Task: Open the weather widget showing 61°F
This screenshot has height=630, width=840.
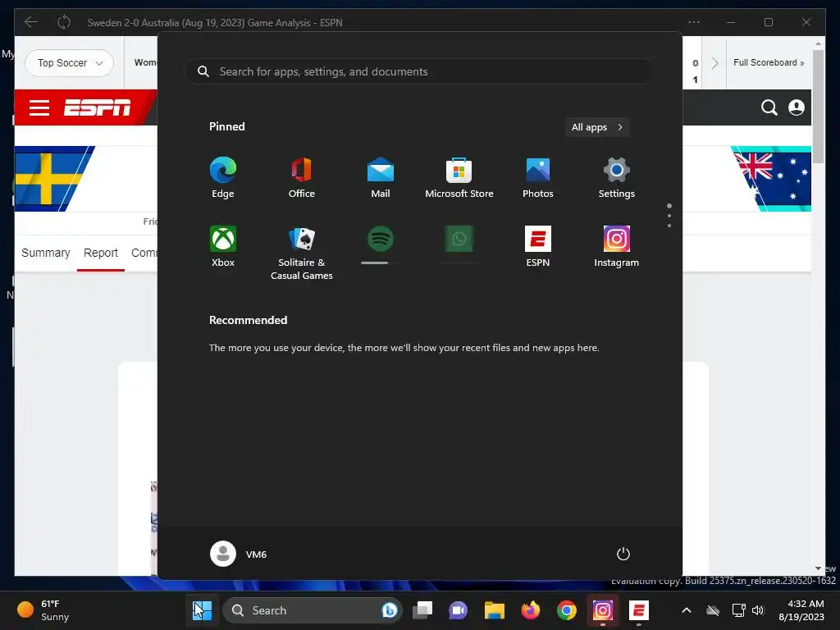Action: coord(43,610)
